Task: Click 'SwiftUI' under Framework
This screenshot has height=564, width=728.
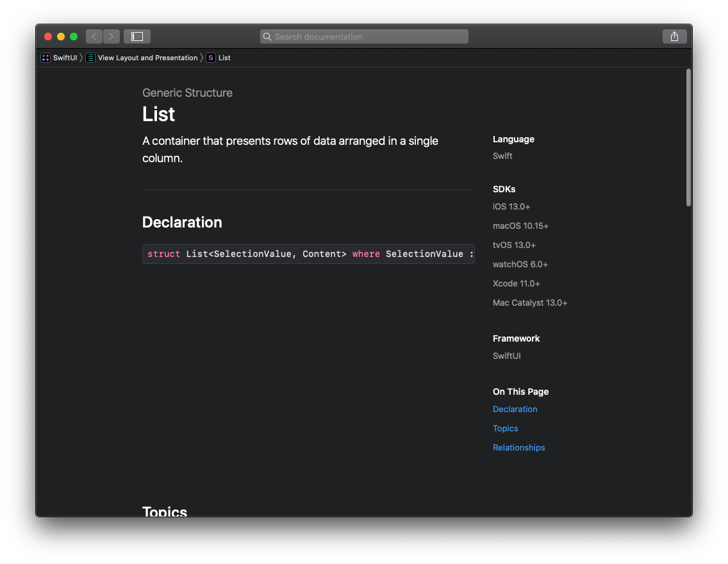Action: [506, 356]
